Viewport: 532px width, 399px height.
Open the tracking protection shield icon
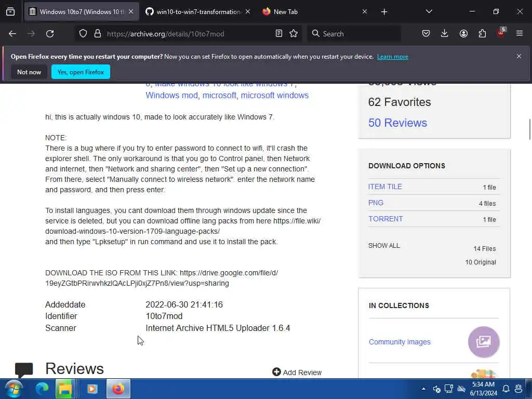(83, 34)
